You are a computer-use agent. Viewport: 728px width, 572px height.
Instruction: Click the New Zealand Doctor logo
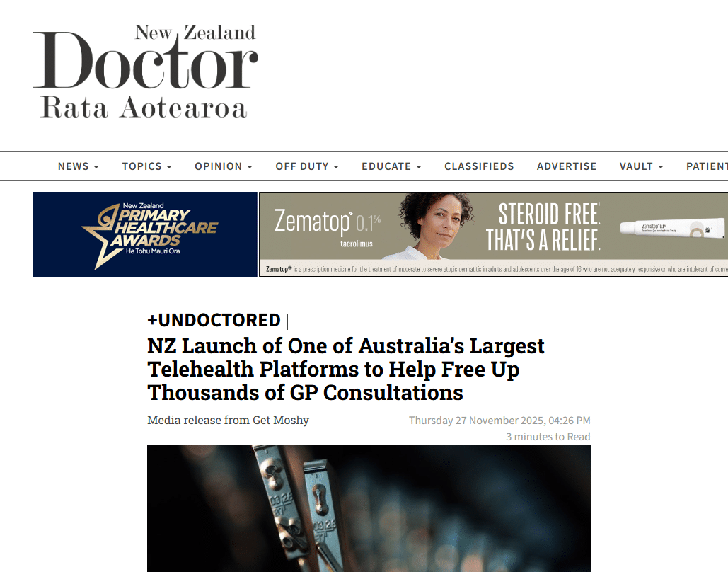pos(145,71)
